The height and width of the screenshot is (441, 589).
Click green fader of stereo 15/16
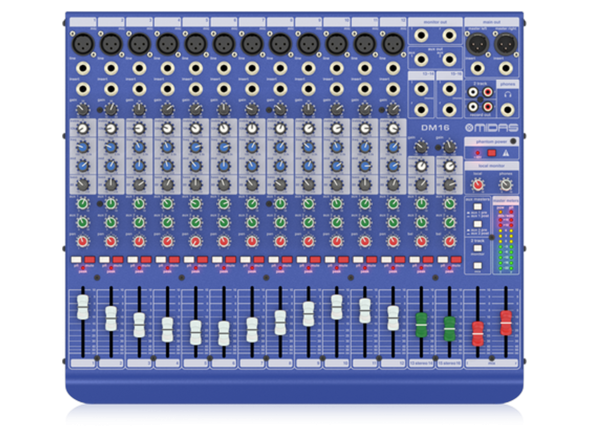point(450,329)
